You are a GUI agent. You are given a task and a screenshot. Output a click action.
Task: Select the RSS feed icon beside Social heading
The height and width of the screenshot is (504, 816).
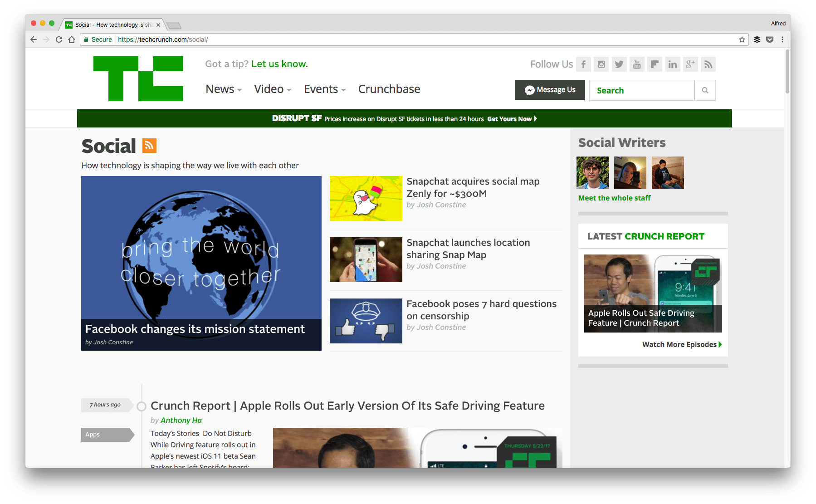tap(150, 145)
